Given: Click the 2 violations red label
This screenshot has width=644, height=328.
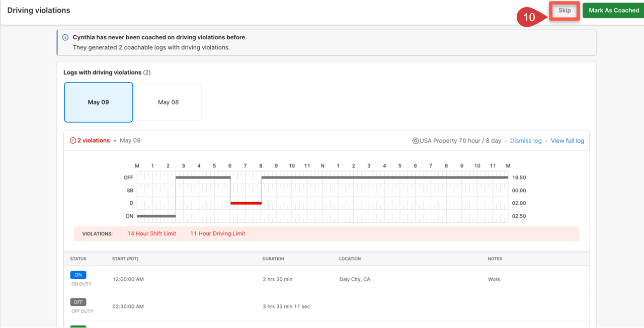Looking at the screenshot, I should tap(94, 141).
